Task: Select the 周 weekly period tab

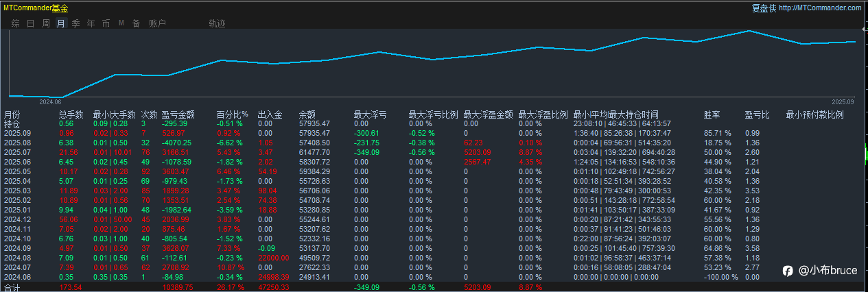Action: click(x=45, y=23)
